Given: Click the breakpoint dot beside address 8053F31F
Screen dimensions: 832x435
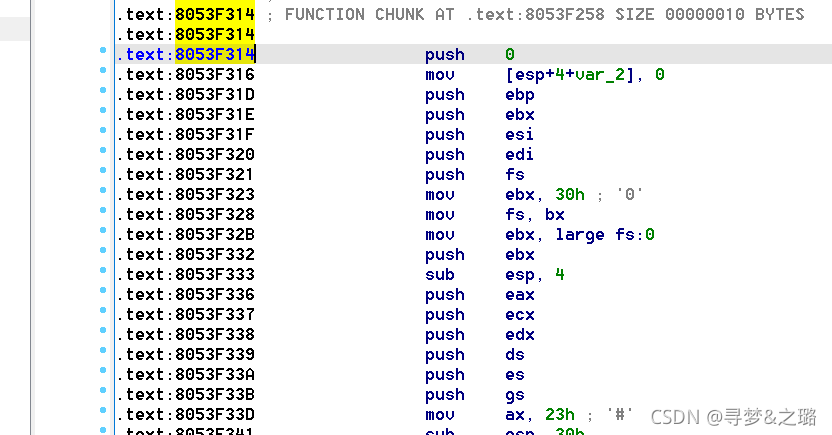Looking at the screenshot, I should pos(103,130).
